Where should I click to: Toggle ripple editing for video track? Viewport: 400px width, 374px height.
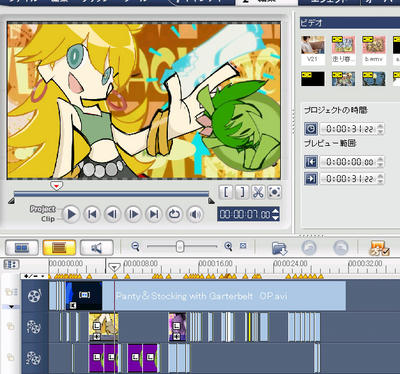coord(11,292)
